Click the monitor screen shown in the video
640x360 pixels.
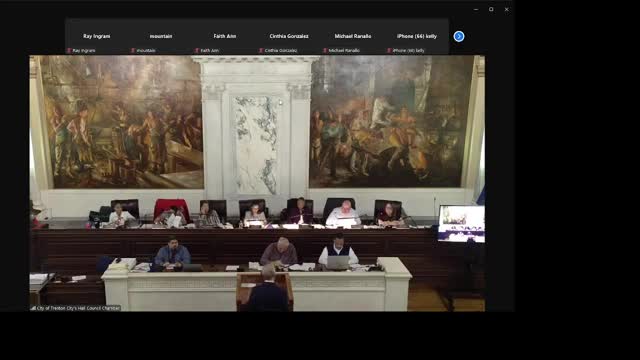[x=461, y=224]
